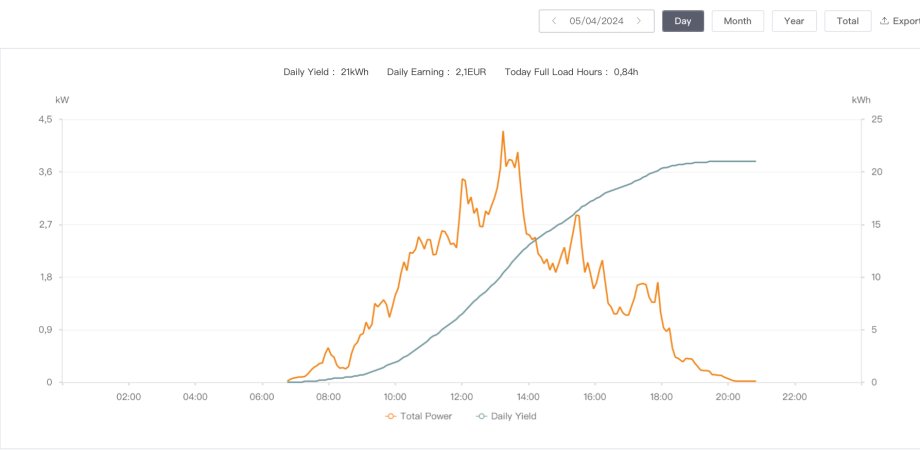
Task: Click the 4,5 kW label on the left axis
Action: pos(44,119)
